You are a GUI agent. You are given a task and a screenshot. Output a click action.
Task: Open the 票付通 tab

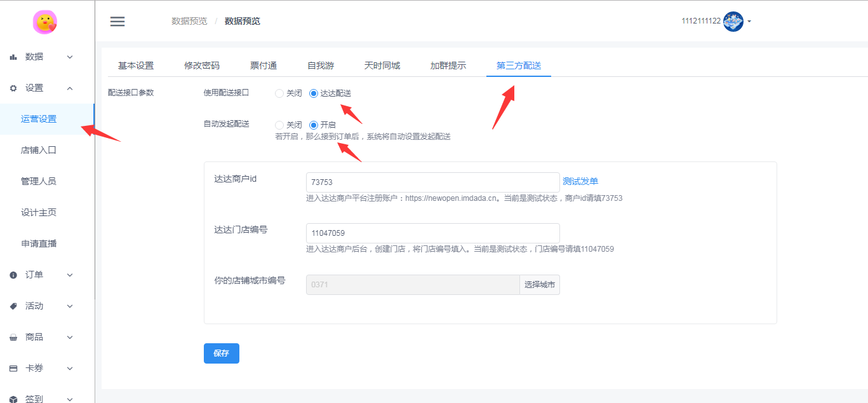point(264,65)
